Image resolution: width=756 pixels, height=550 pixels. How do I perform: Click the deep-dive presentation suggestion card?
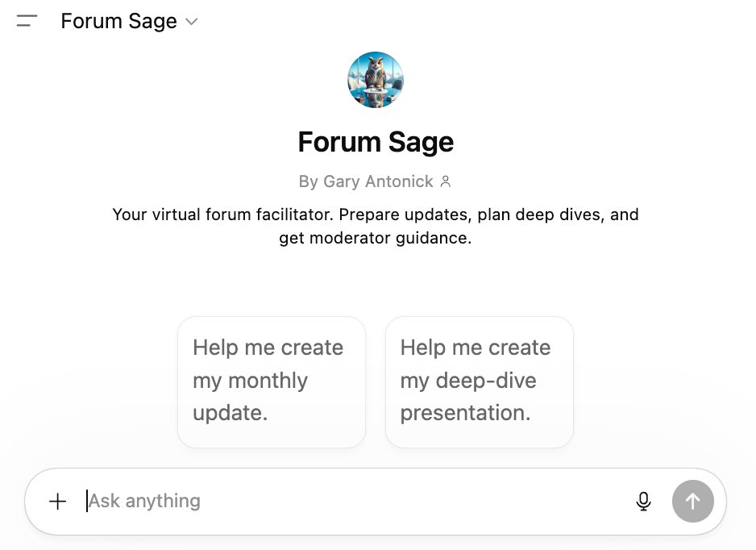point(479,381)
